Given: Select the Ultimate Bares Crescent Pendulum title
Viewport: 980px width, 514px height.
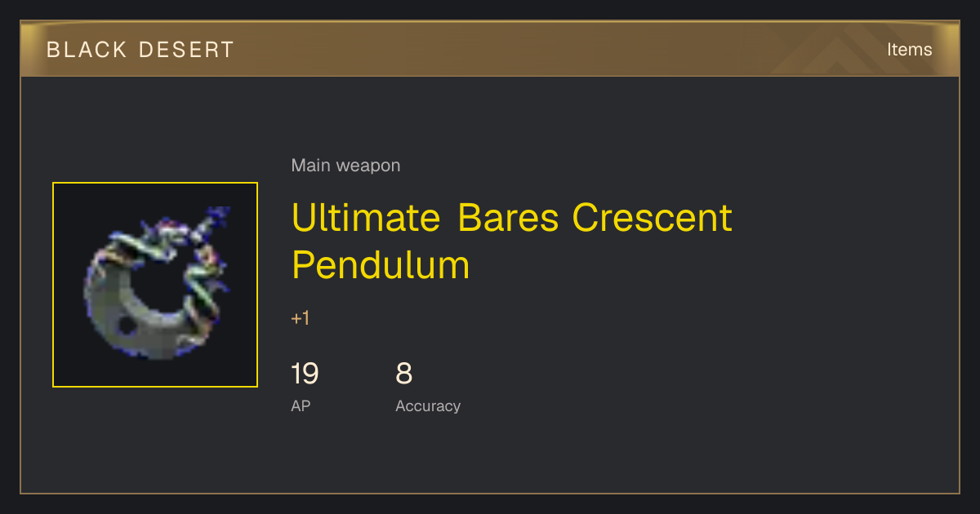Looking at the screenshot, I should [512, 241].
